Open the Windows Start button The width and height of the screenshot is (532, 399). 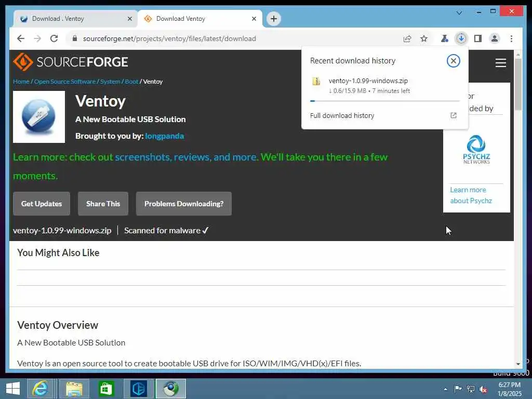click(x=13, y=389)
